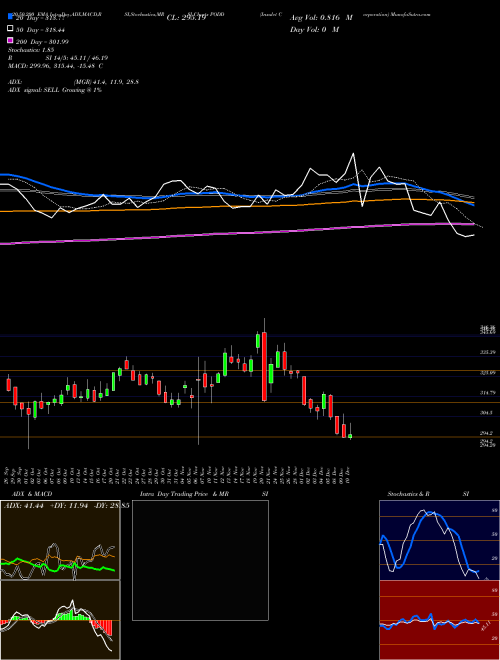Click the 'Avg Vol: 0.816 M' text
Screen dimensions: 500x660
[x=321, y=18]
